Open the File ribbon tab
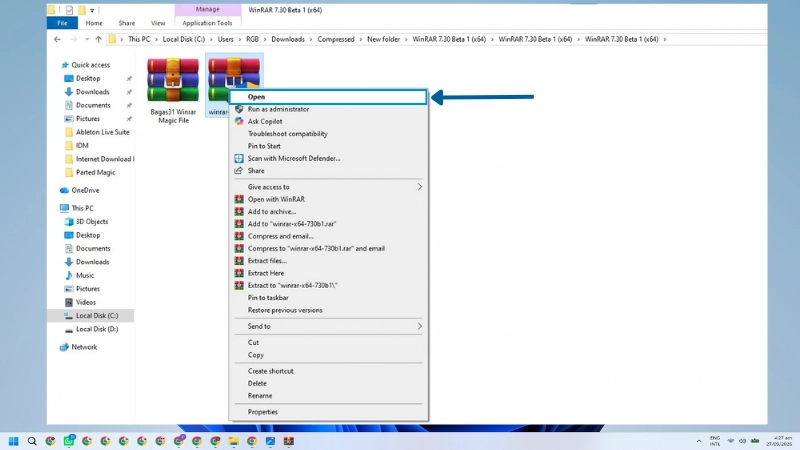Viewport: 800px width, 450px height. [x=62, y=23]
